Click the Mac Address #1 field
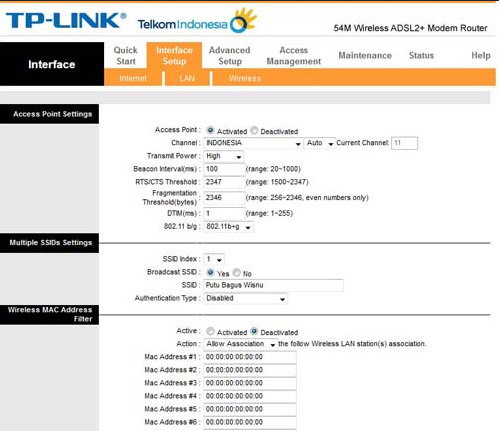 (250, 357)
